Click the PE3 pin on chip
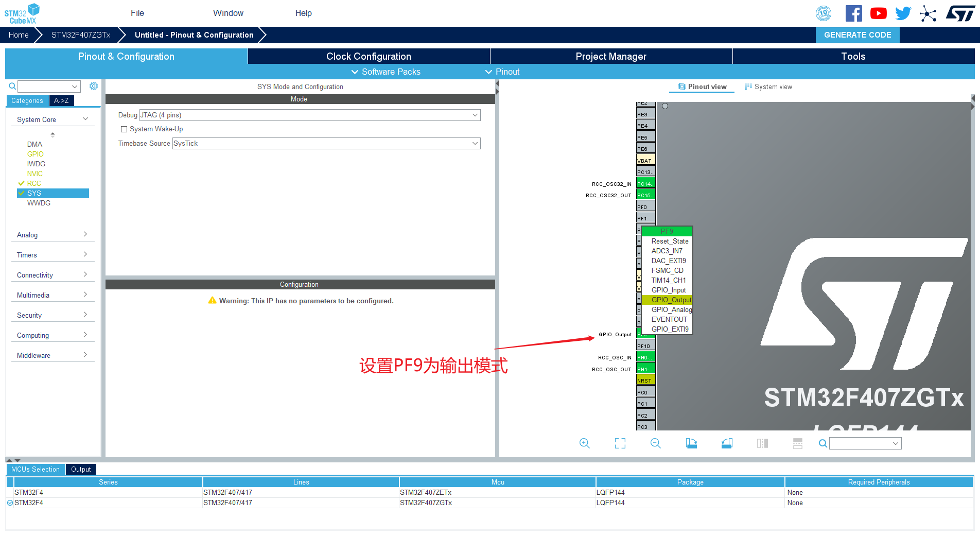980x536 pixels. coord(646,114)
